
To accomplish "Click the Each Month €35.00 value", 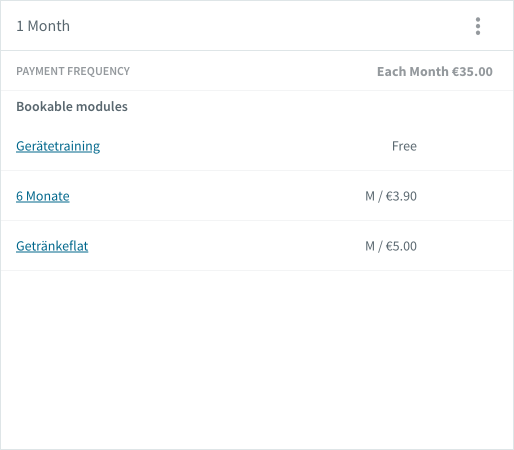I will coord(435,71).
